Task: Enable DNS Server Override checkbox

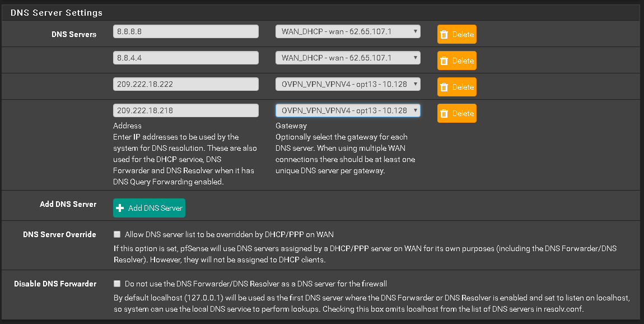Action: (x=117, y=234)
